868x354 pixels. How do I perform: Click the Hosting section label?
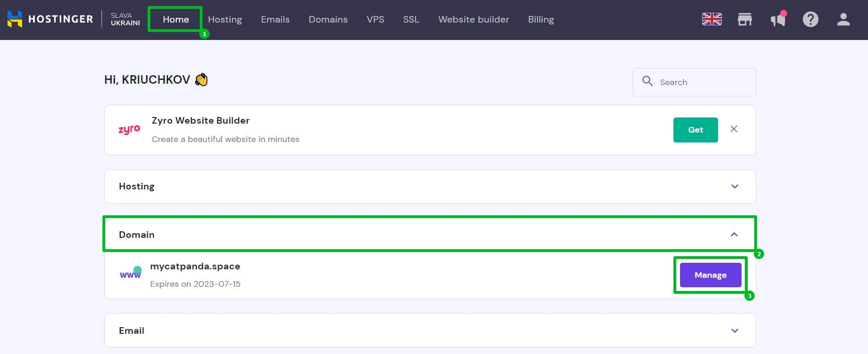136,187
